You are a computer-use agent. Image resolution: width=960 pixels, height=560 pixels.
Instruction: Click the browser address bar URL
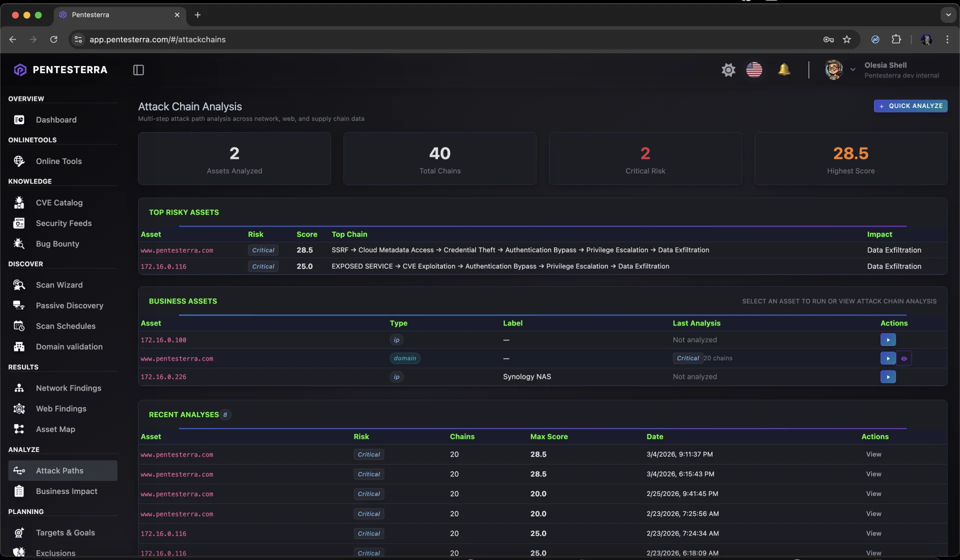pyautogui.click(x=157, y=39)
